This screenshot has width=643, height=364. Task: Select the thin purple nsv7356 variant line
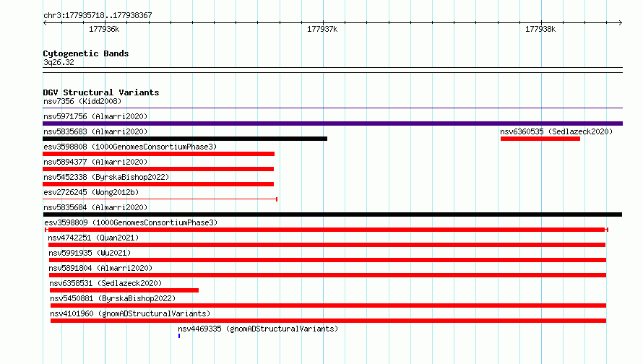click(332, 108)
